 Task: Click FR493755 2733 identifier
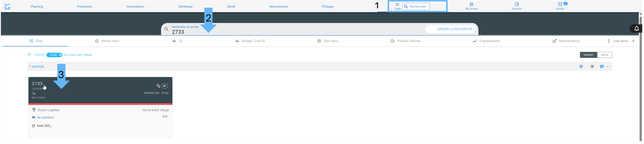156,93
